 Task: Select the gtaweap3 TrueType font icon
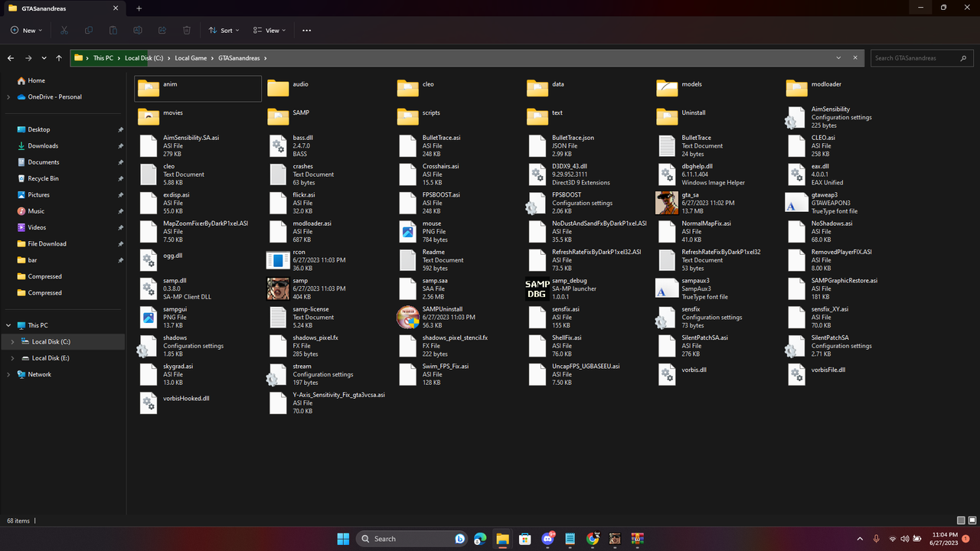pos(796,203)
